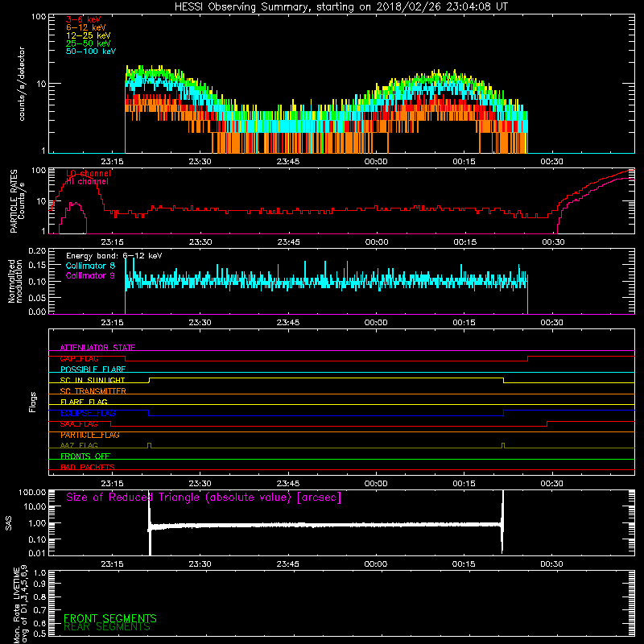Click 00:15 tick label under the Flags panel
Image resolution: width=644 pixels, height=644 pixels.
coord(464,484)
